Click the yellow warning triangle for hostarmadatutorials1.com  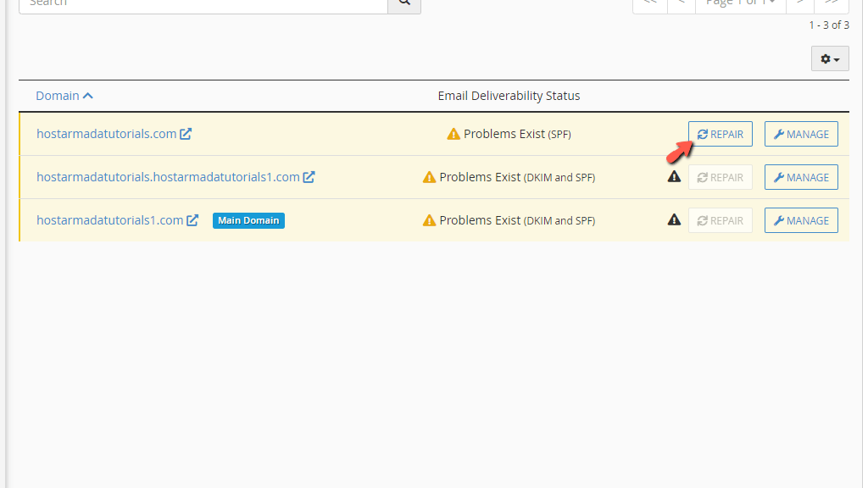(429, 219)
